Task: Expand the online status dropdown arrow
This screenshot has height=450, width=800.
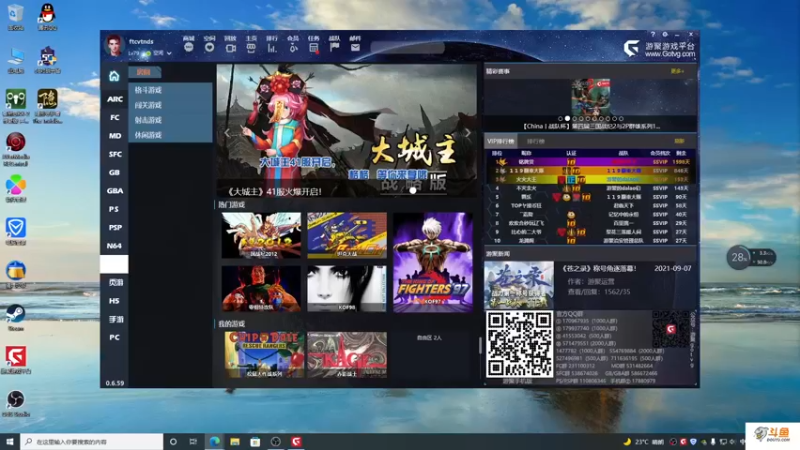Action: point(169,53)
